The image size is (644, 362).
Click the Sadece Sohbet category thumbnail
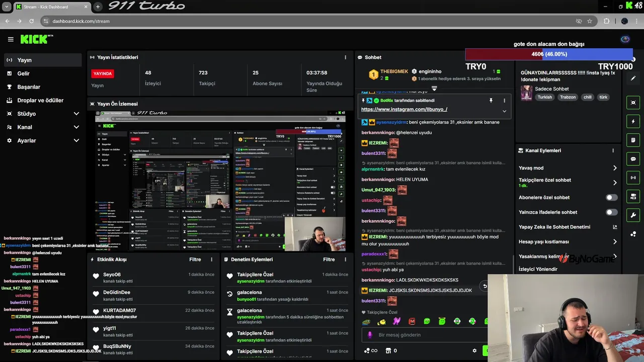pyautogui.click(x=526, y=93)
